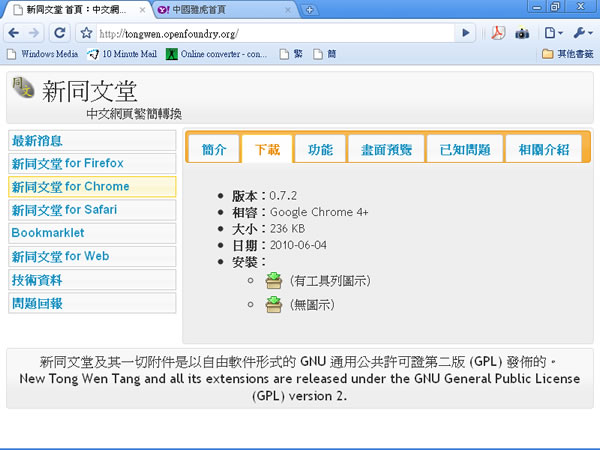Screen dimensions: 600x450
Task: Go back using the browser back arrow
Action: point(14,33)
